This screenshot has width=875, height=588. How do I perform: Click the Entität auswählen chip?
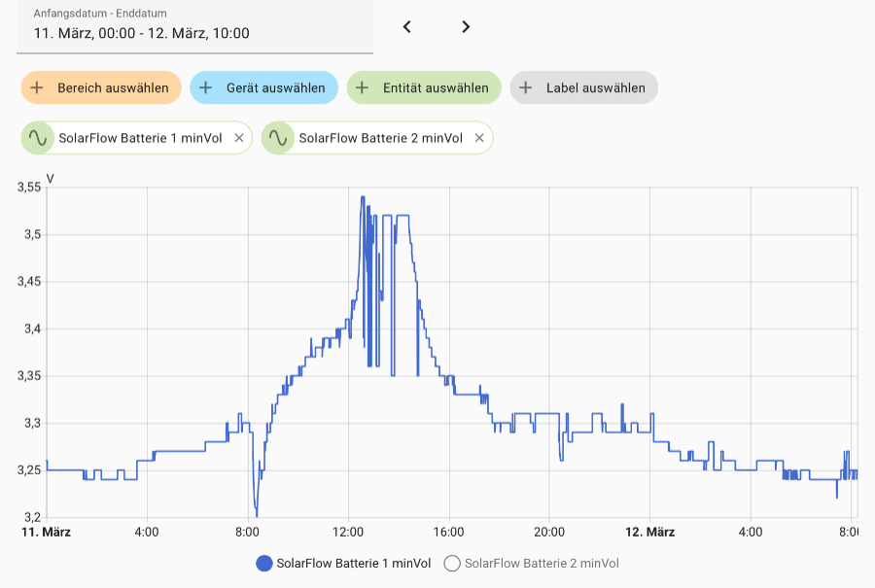click(x=424, y=87)
